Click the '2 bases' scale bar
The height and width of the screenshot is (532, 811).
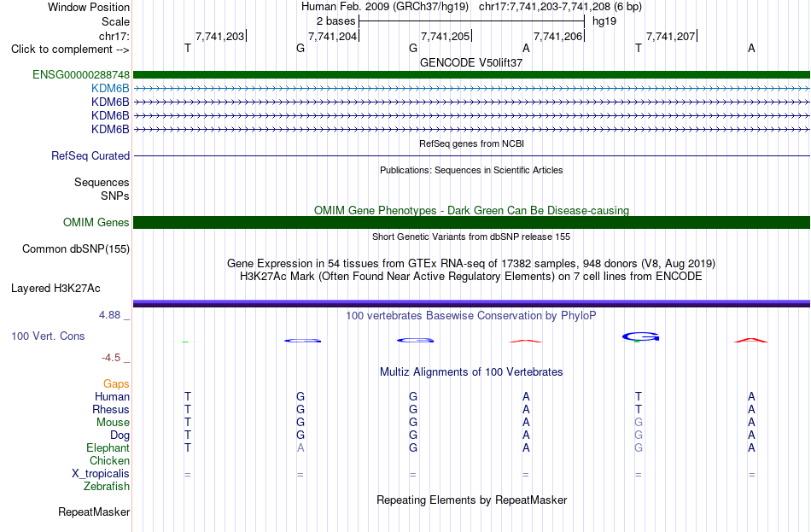(x=471, y=21)
